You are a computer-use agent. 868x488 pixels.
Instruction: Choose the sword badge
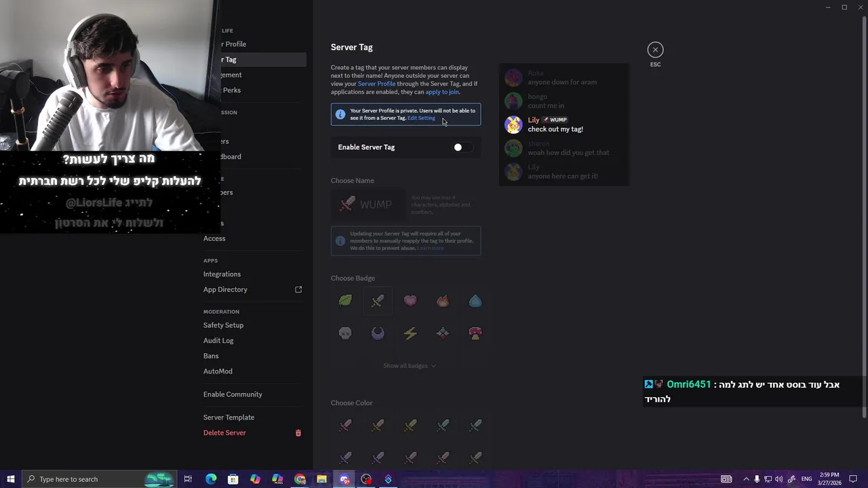378,300
